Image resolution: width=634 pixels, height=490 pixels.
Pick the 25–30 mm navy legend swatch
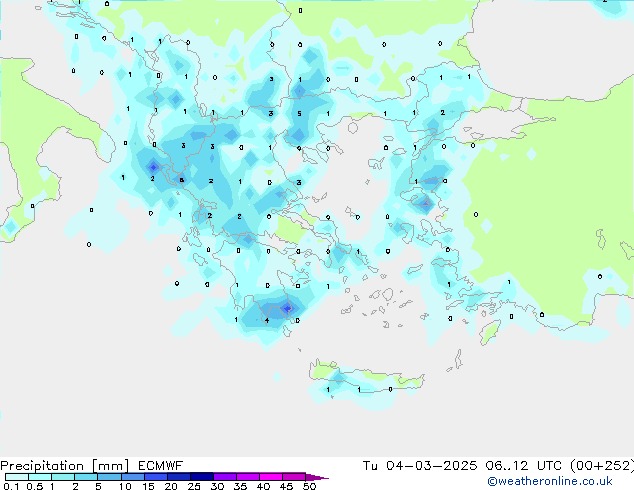pos(201,477)
